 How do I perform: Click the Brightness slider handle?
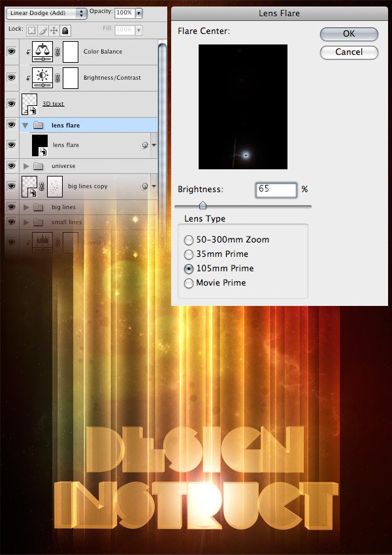tap(203, 205)
